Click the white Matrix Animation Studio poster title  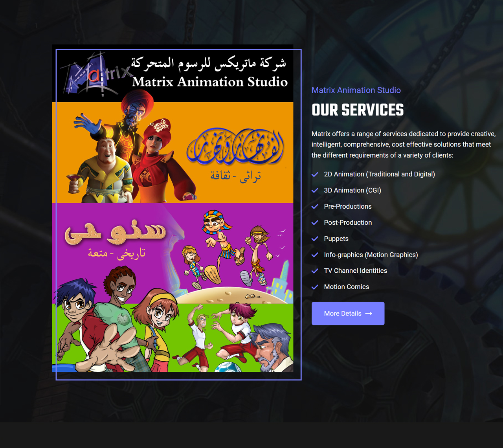[x=210, y=82]
